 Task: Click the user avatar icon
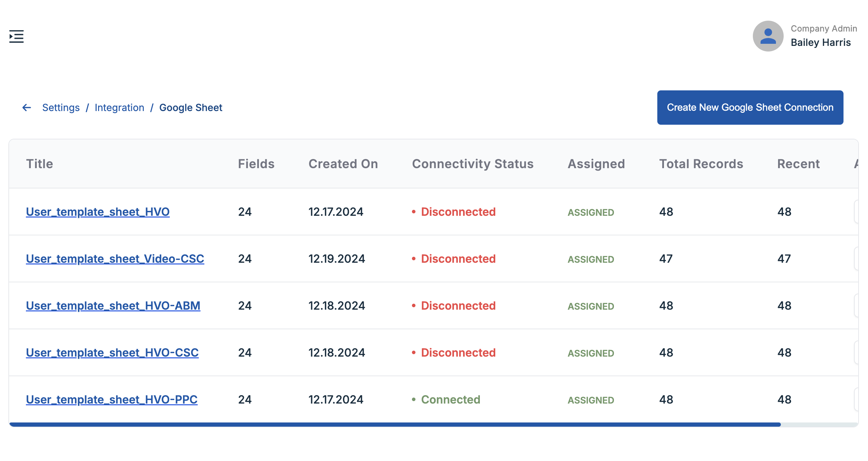[x=768, y=36]
